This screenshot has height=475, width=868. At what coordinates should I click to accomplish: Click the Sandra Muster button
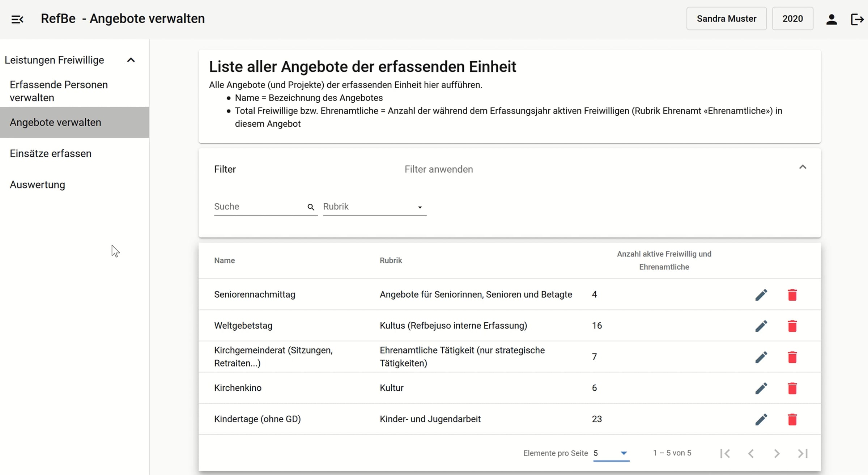pos(726,18)
